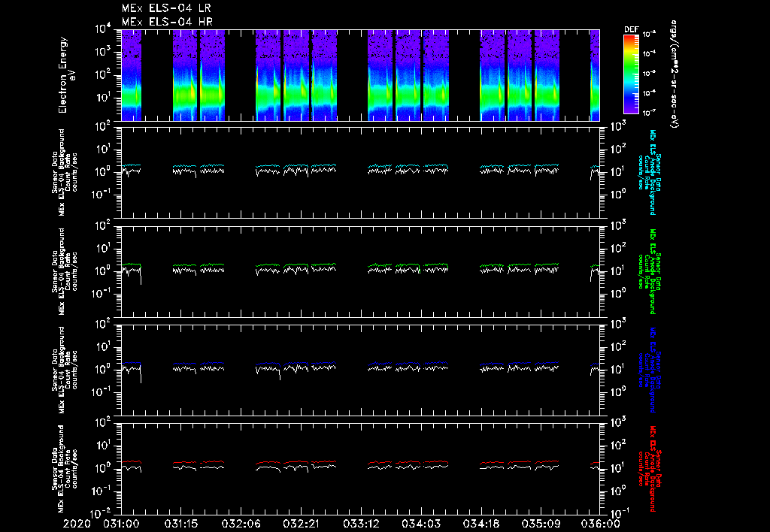Image resolution: width=770 pixels, height=532 pixels.
Task: Click the '032:21' time axis label
Action: (x=302, y=524)
